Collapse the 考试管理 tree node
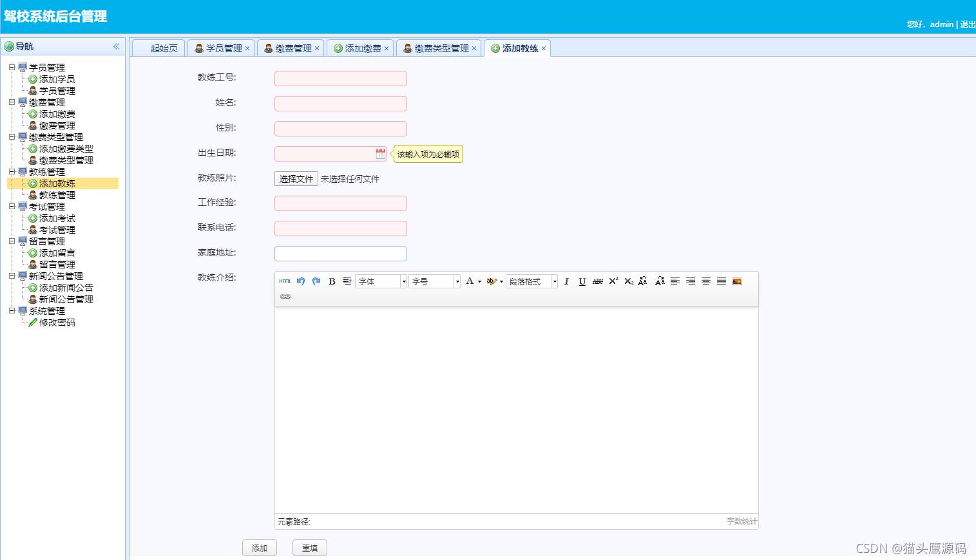This screenshot has height=560, width=976. (12, 206)
